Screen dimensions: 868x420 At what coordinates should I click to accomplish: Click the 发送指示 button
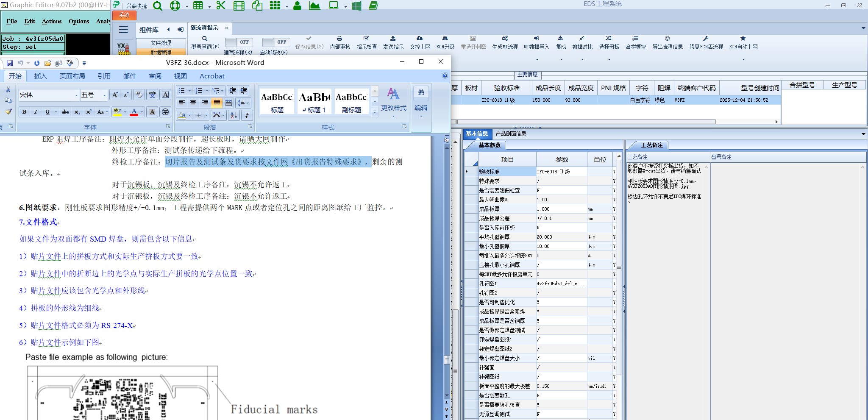(x=393, y=42)
